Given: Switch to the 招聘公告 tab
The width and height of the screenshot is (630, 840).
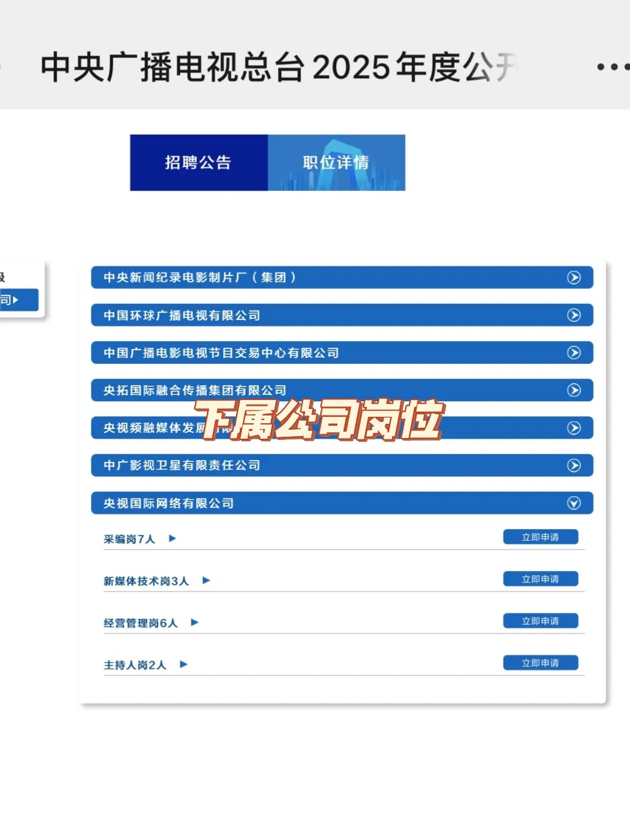Looking at the screenshot, I should point(199,163).
